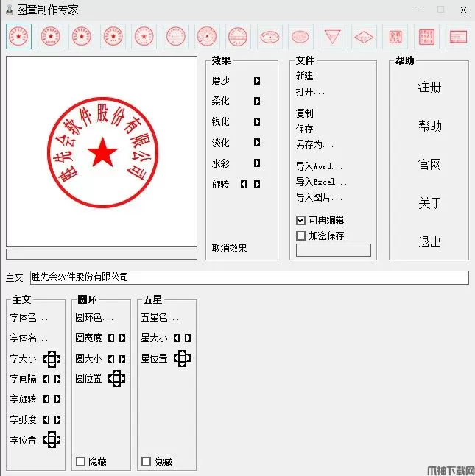The width and height of the screenshot is (475, 476).
Task: Click 保存 in the 文件 panel
Action: point(304,129)
